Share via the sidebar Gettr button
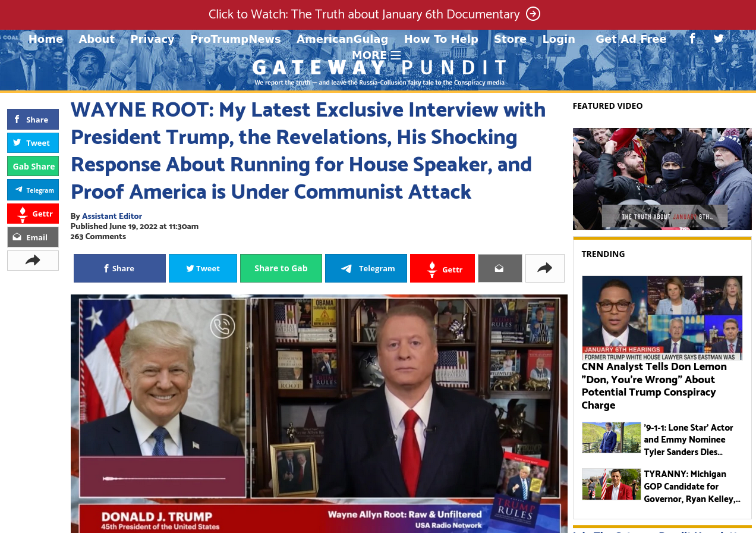 click(x=33, y=214)
